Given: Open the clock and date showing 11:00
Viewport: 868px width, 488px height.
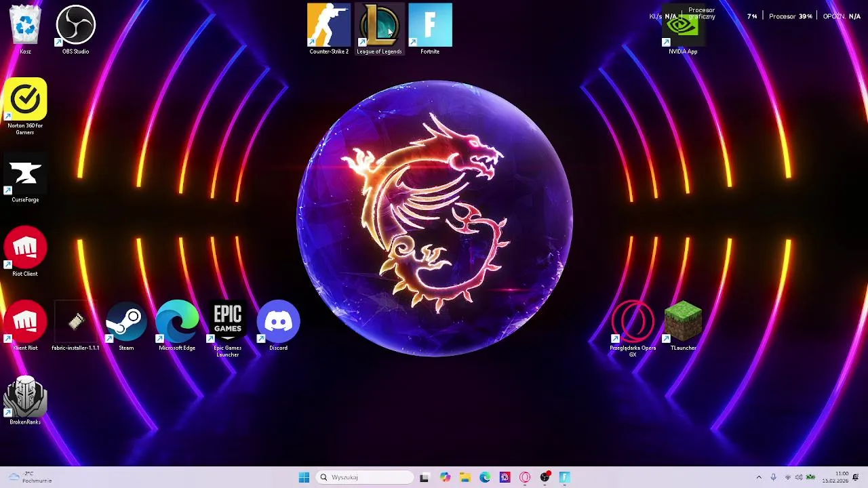Looking at the screenshot, I should click(x=835, y=477).
